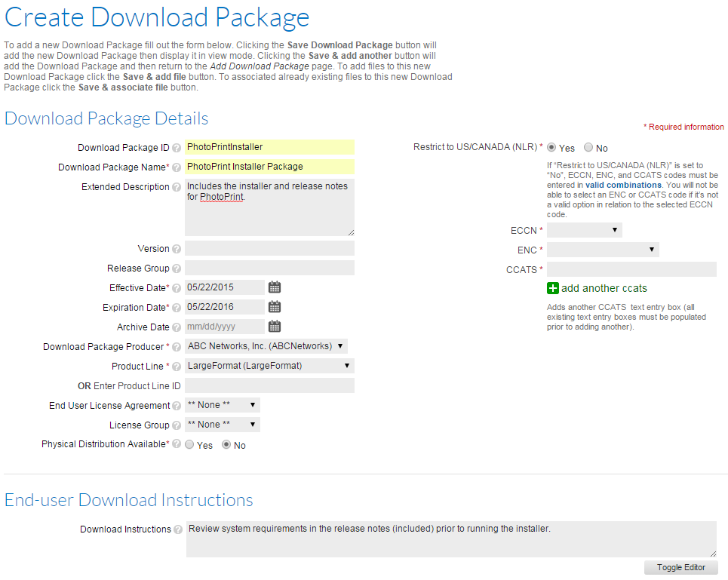Open help icon for Physical Distribution Available

[177, 444]
